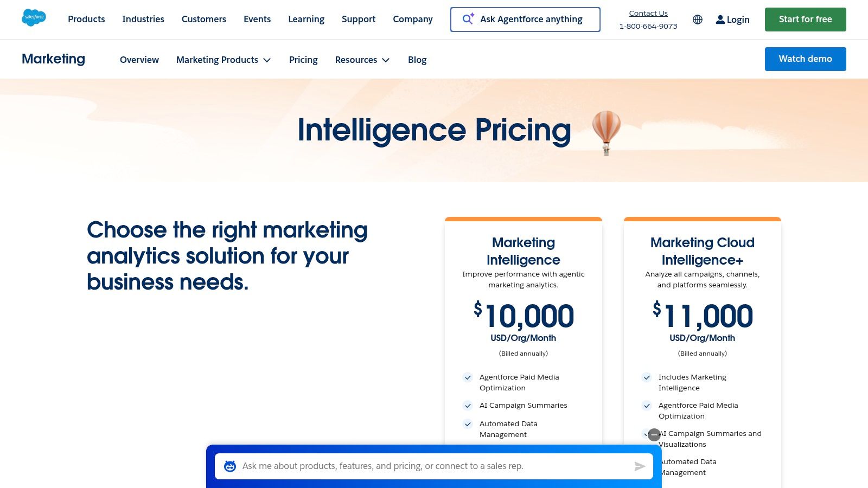Screen dimensions: 868x488
Task: Click the Login link text
Action: pyautogui.click(x=738, y=20)
